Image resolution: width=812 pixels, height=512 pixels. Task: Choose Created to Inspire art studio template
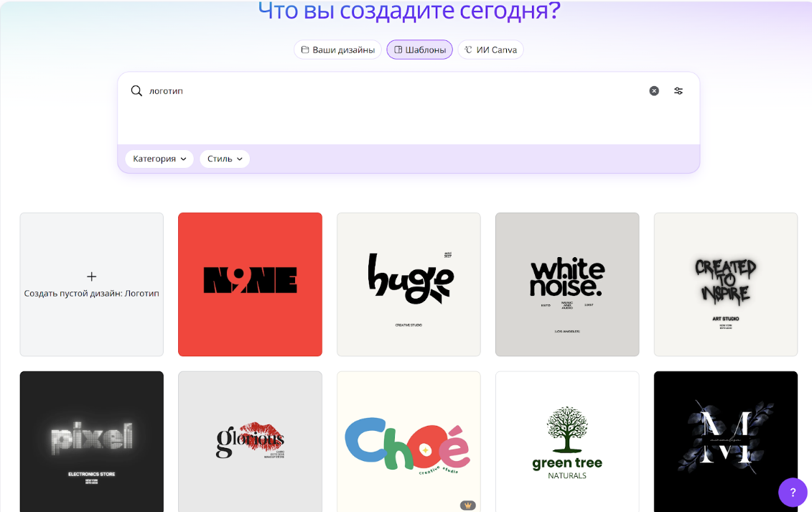[725, 284]
